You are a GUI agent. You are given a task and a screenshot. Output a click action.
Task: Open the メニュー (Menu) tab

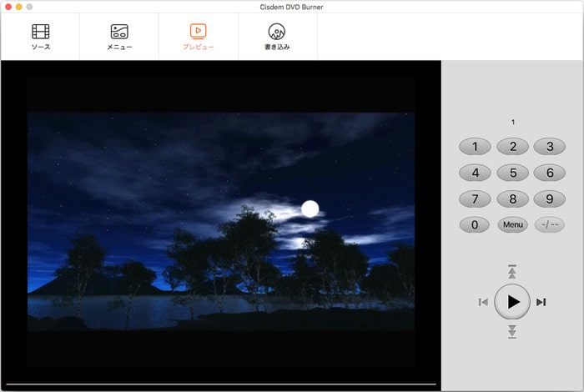click(x=119, y=37)
